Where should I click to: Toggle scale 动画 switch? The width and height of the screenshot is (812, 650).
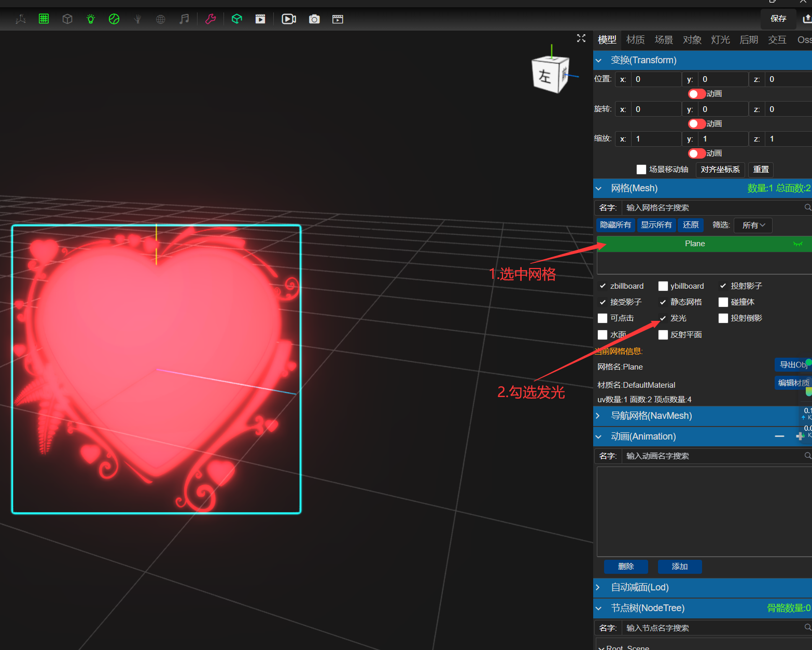pyautogui.click(x=696, y=153)
